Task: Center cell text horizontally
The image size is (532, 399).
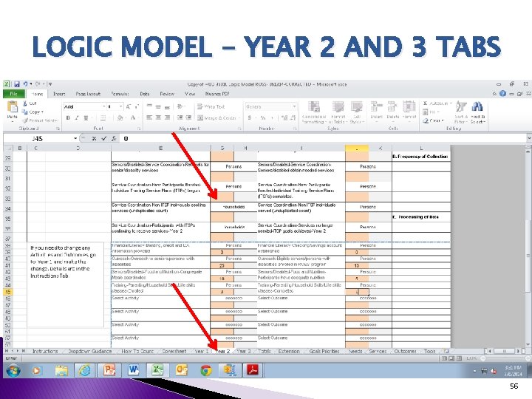Action: 158,117
